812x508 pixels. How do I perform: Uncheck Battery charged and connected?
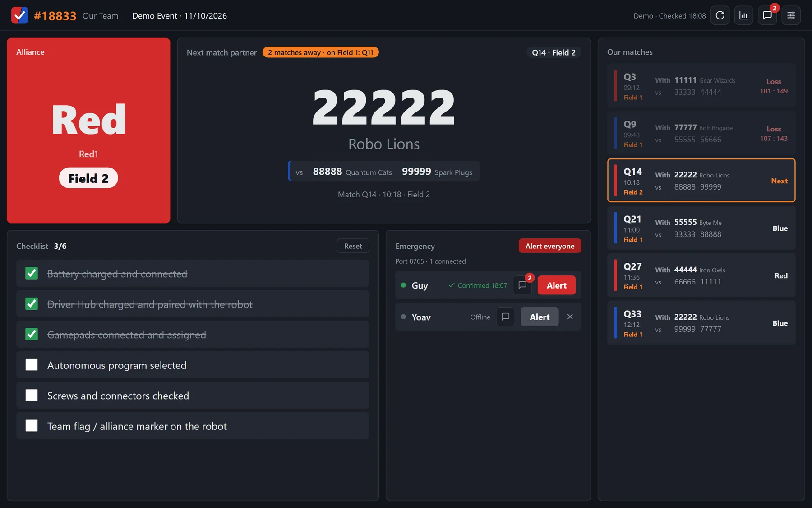[32, 274]
